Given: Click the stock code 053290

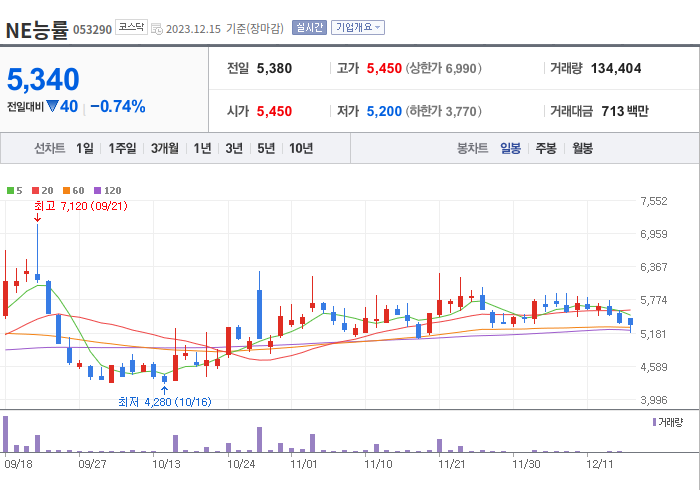Looking at the screenshot, I should point(92,30).
